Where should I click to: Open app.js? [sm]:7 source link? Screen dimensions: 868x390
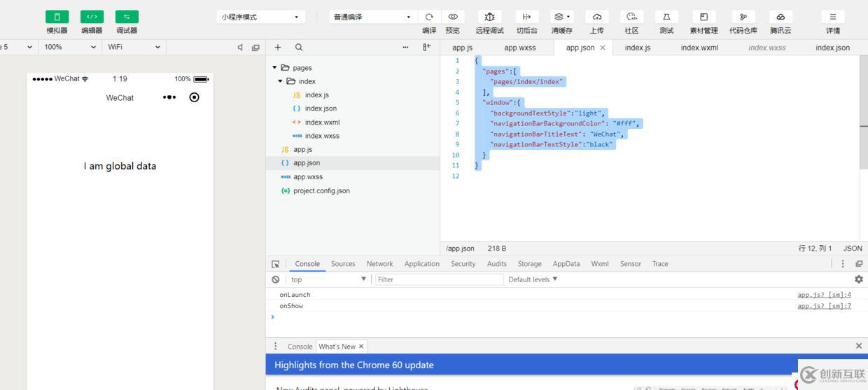824,306
